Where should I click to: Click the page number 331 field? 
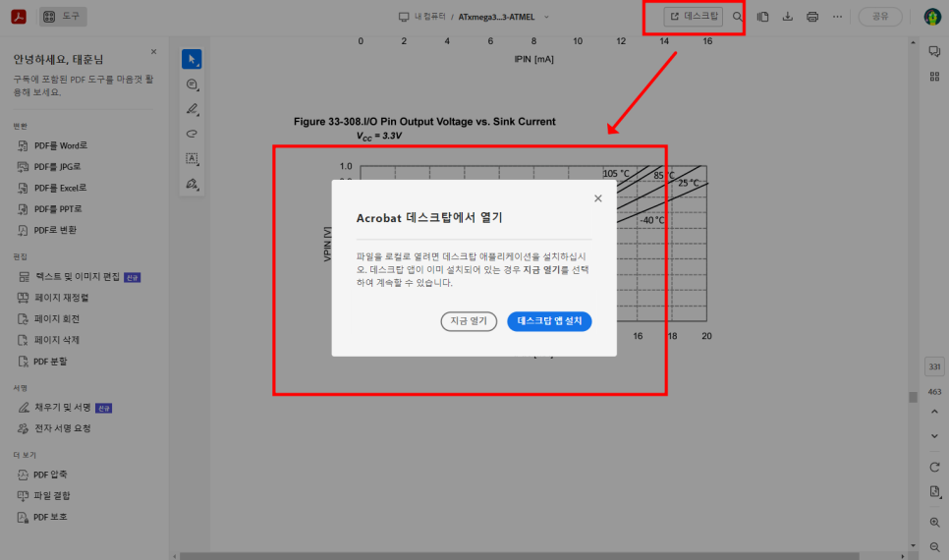(934, 366)
